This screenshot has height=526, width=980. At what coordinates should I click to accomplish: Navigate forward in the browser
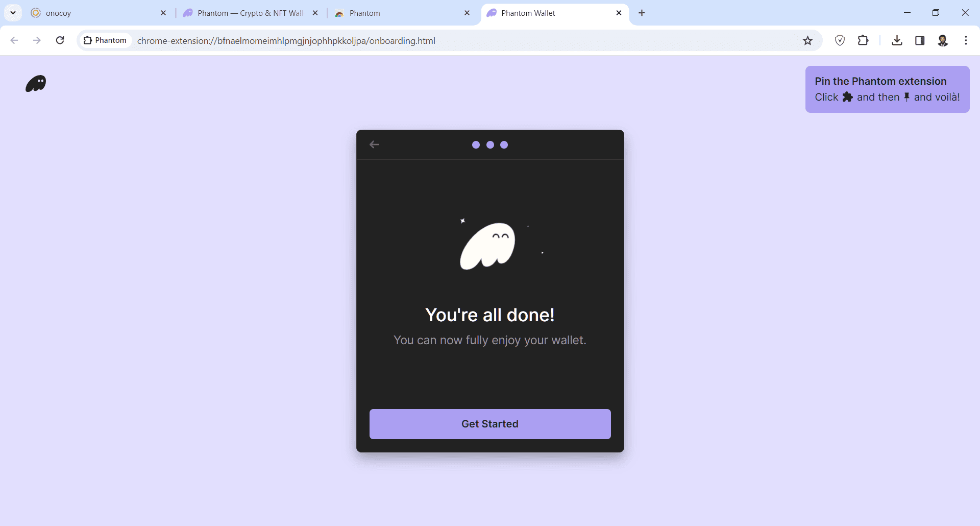[x=37, y=40]
